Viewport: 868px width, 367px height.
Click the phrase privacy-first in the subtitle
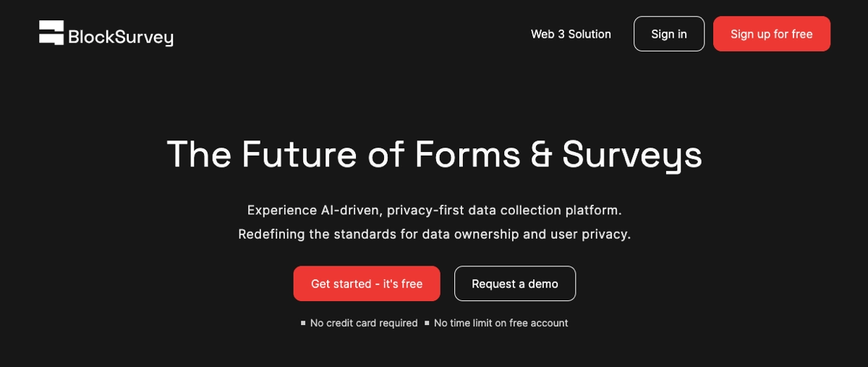tap(425, 210)
